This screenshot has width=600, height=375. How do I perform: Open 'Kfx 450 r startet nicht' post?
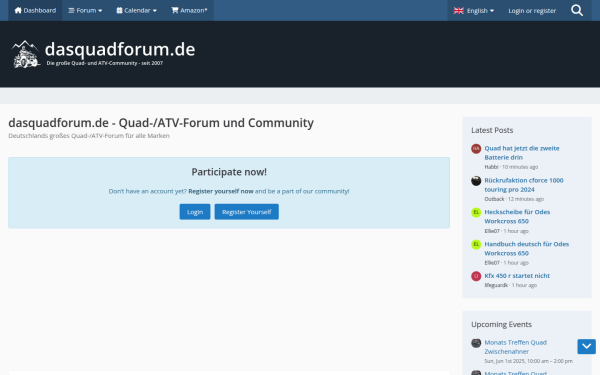point(517,276)
